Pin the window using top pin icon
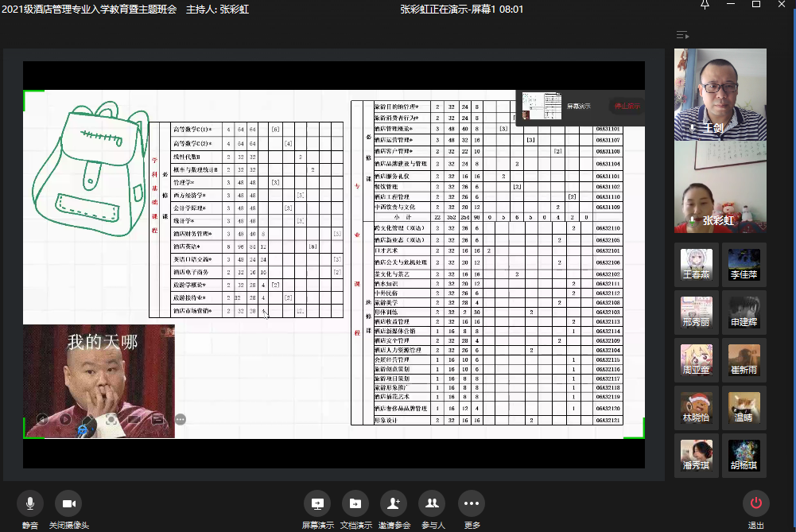Viewport: 796px width, 532px height. [x=705, y=6]
